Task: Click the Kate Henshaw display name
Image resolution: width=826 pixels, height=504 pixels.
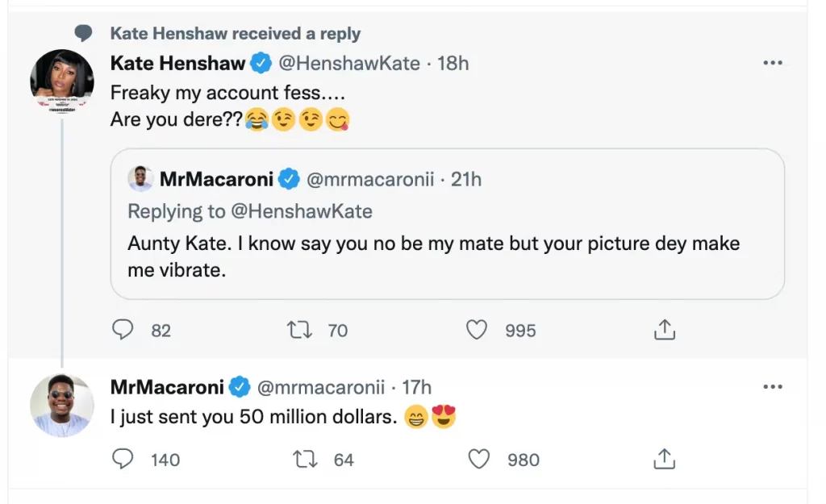Action: point(177,63)
